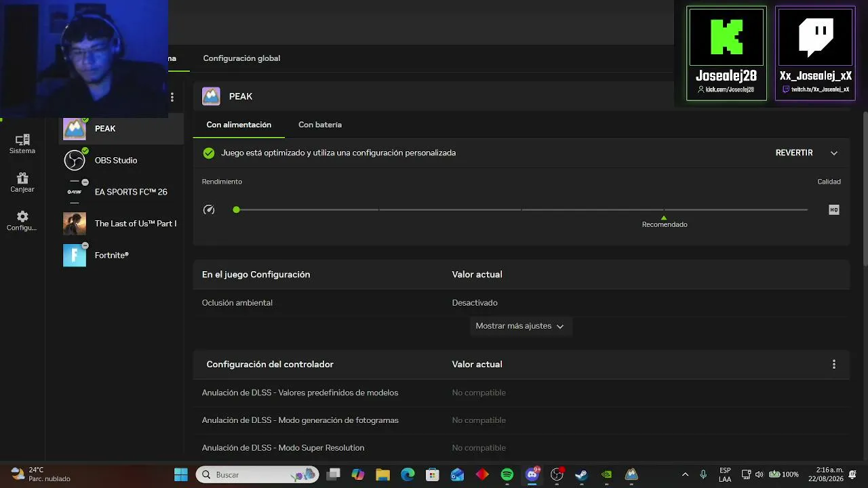Click the HQ quality icon
This screenshot has height=488, width=868.
point(834,210)
